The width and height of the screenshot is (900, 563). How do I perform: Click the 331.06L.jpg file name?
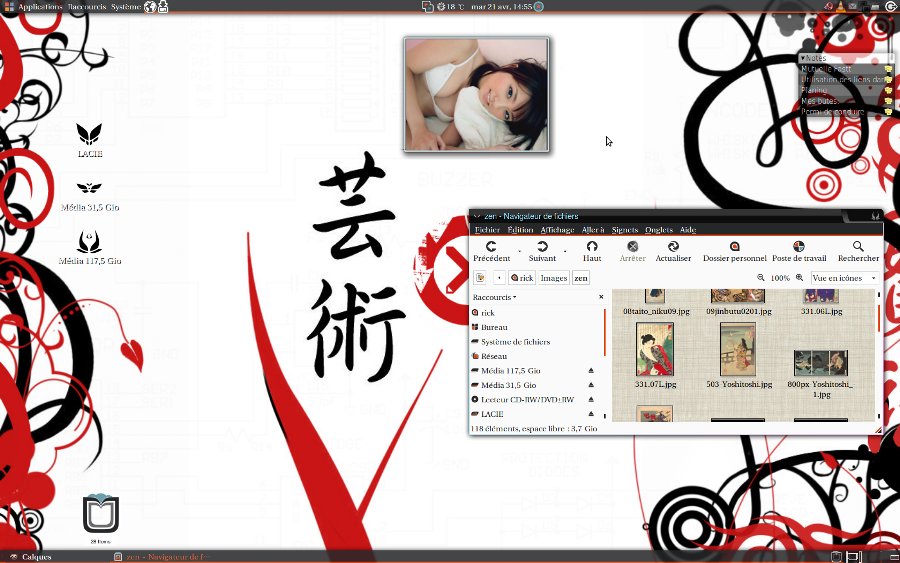click(x=821, y=311)
